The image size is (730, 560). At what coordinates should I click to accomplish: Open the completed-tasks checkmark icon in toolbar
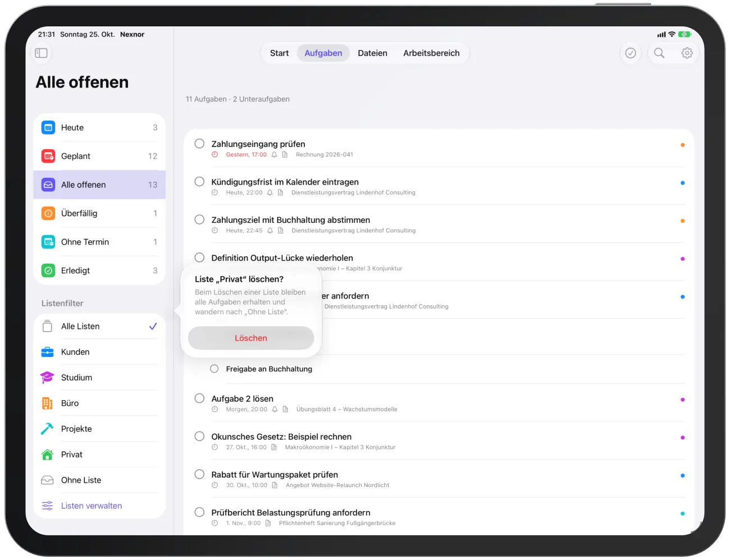tap(631, 53)
